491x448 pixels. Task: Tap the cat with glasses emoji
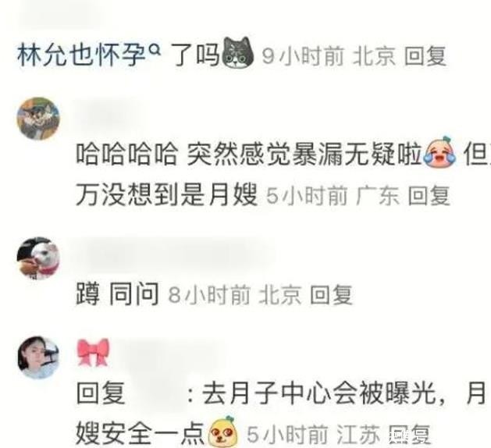point(237,52)
